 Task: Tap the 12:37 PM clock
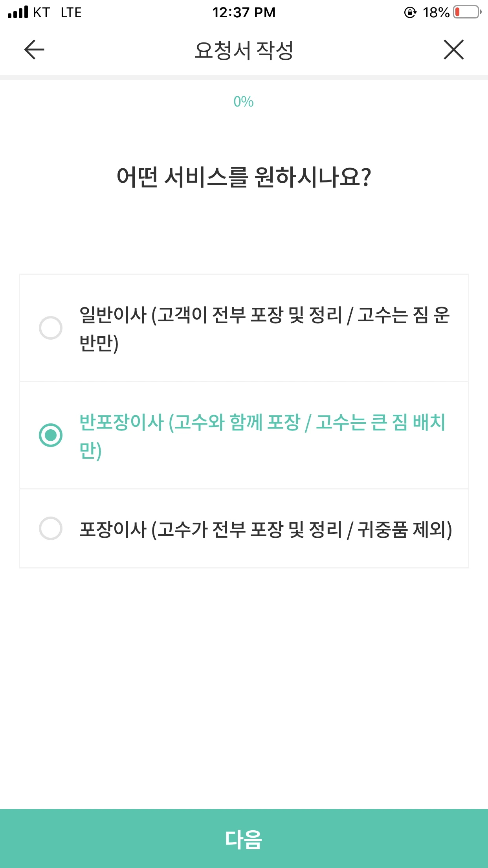[x=244, y=13]
